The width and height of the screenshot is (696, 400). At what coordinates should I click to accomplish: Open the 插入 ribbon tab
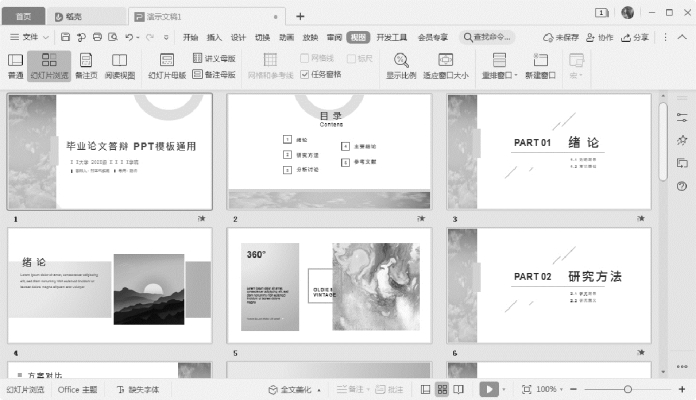[214, 37]
